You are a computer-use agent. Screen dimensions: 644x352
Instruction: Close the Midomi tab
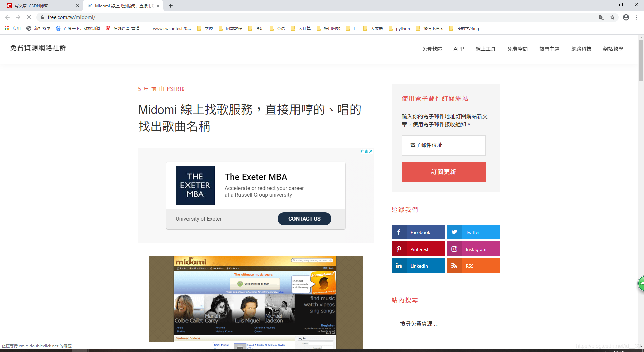[158, 6]
